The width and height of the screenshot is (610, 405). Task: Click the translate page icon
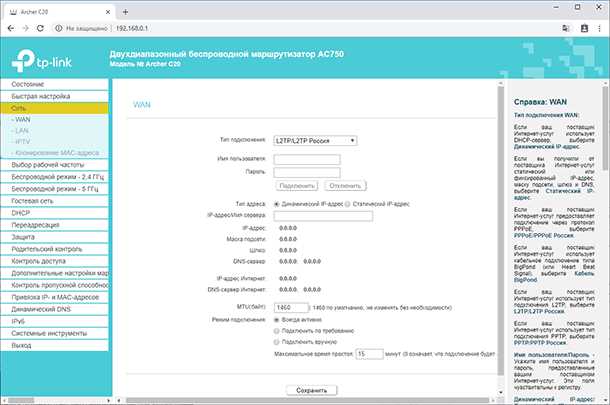(566, 28)
